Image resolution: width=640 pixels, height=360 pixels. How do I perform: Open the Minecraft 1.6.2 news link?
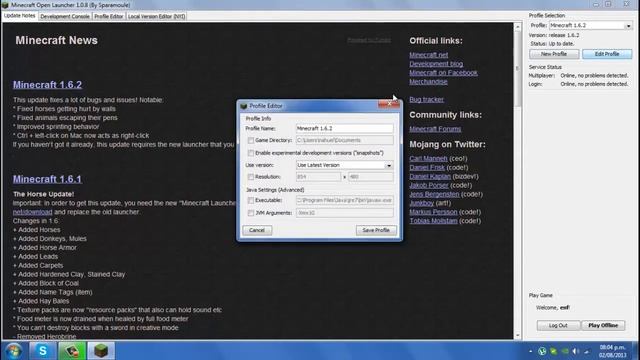point(47,85)
